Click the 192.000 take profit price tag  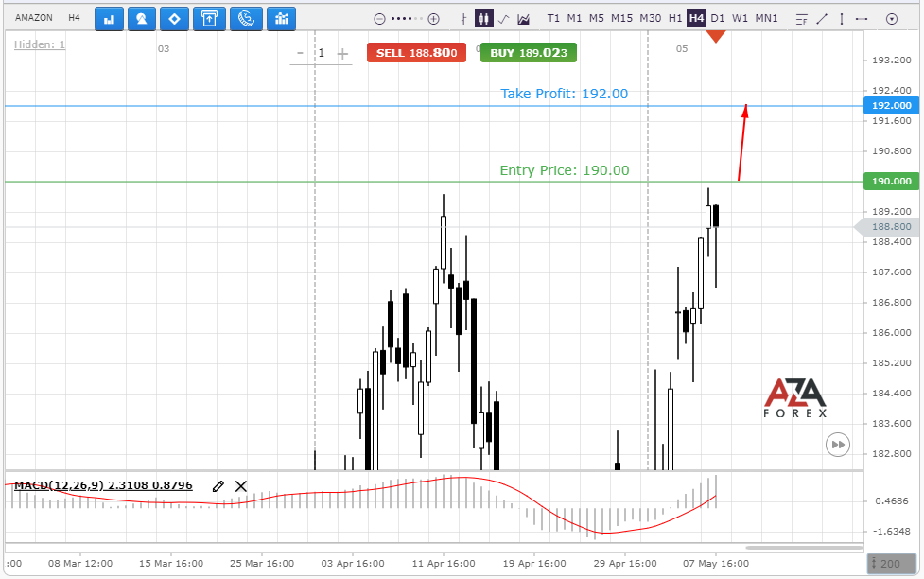[x=891, y=106]
